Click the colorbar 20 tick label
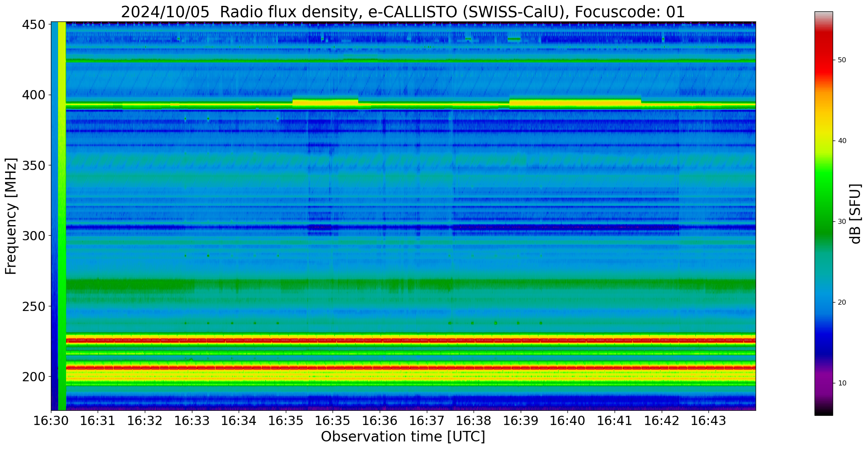 pos(842,303)
